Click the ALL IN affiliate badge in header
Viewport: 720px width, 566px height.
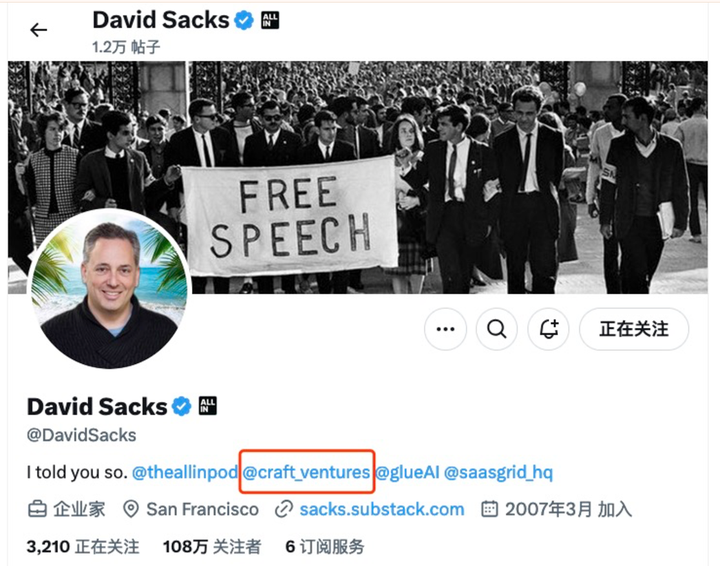click(x=270, y=20)
